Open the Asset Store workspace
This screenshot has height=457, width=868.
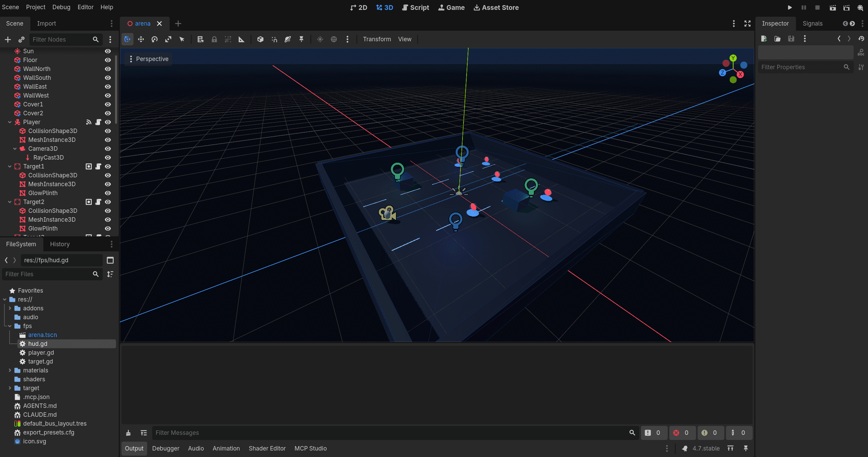496,8
